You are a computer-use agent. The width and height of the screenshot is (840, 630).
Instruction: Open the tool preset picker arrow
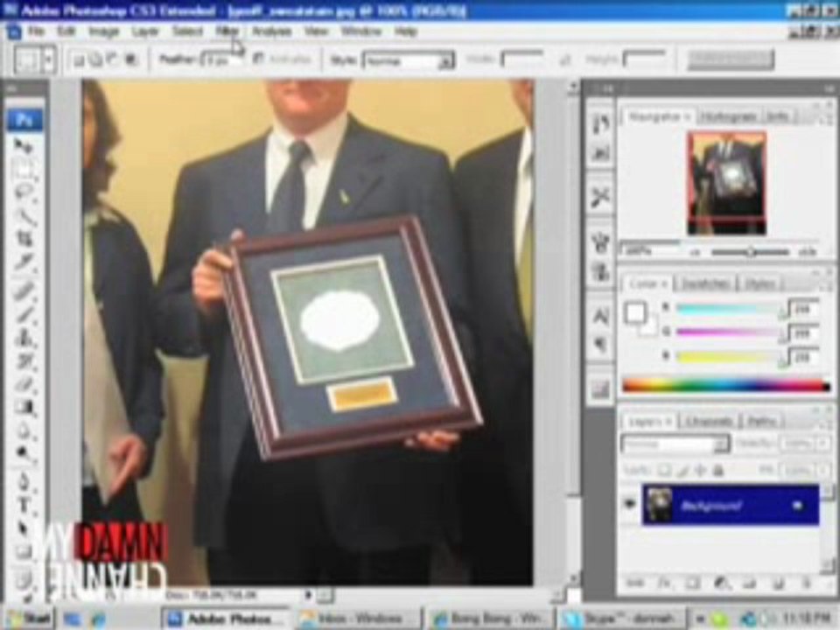(x=49, y=60)
